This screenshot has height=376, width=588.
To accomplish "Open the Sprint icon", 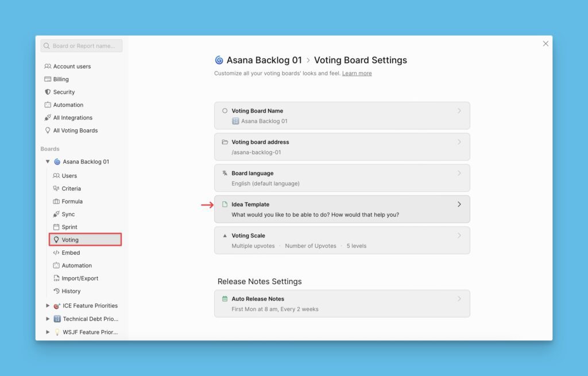I will tap(57, 227).
